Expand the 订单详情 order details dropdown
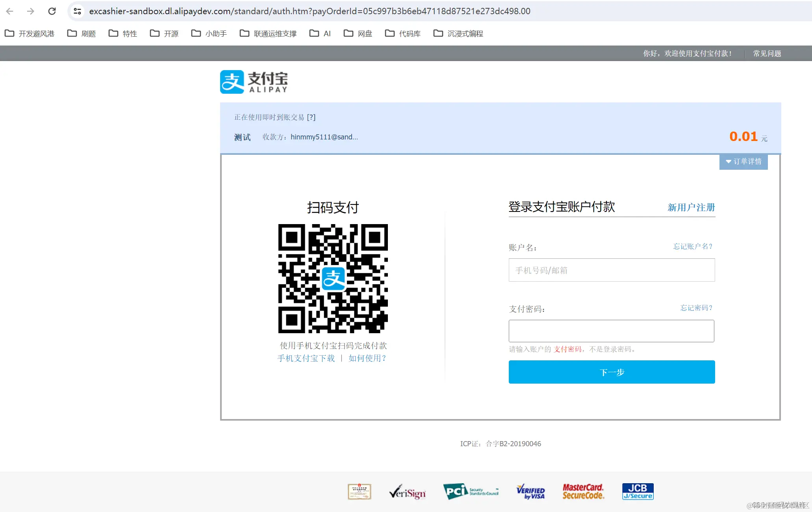 tap(743, 161)
